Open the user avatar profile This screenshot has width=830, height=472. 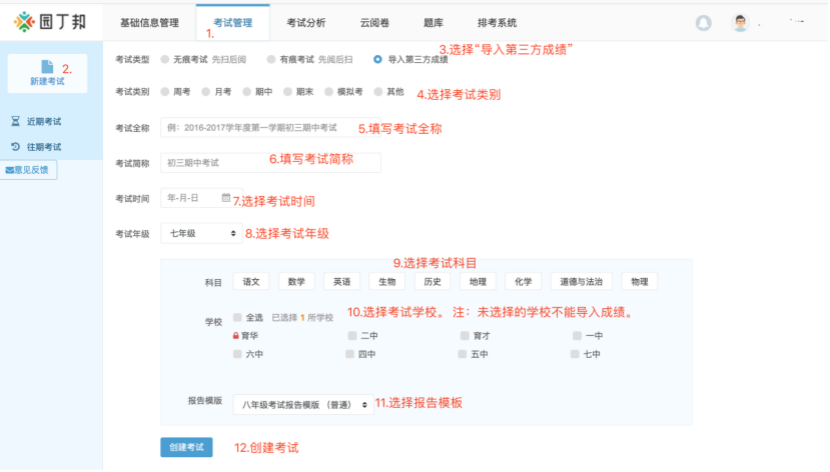pyautogui.click(x=740, y=23)
